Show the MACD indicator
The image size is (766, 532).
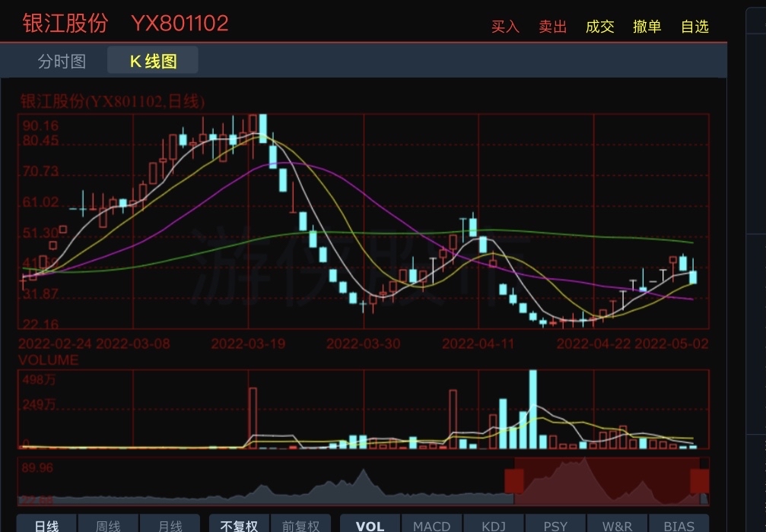click(431, 525)
